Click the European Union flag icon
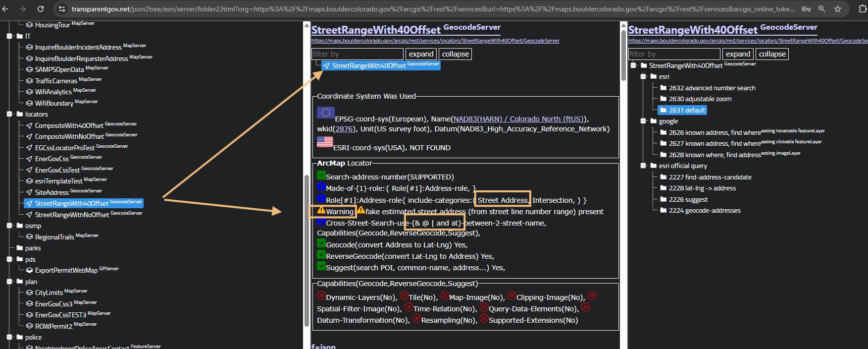868x349 pixels. (x=325, y=113)
